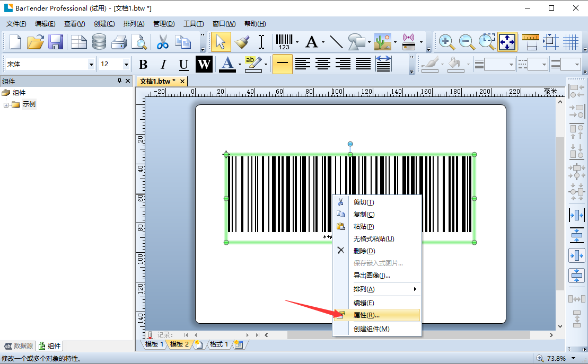Select the line drawing tool
The width and height of the screenshot is (588, 364).
[335, 41]
